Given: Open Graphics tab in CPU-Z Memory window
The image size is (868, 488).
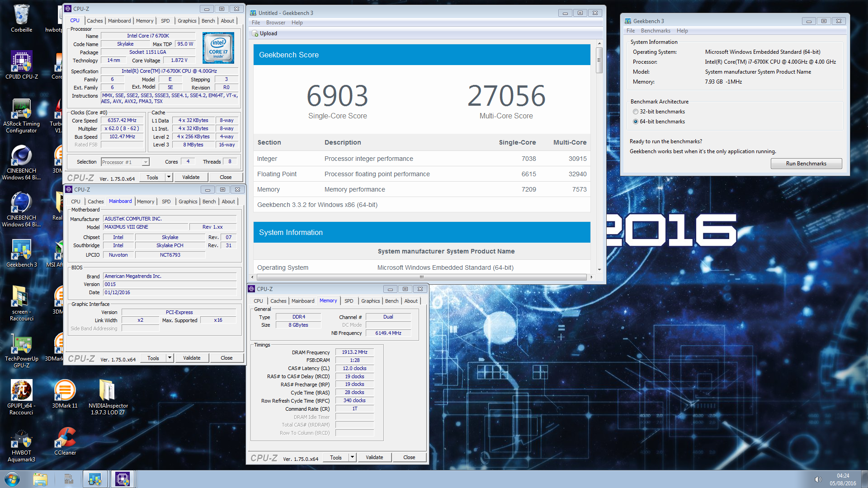Looking at the screenshot, I should (x=370, y=301).
